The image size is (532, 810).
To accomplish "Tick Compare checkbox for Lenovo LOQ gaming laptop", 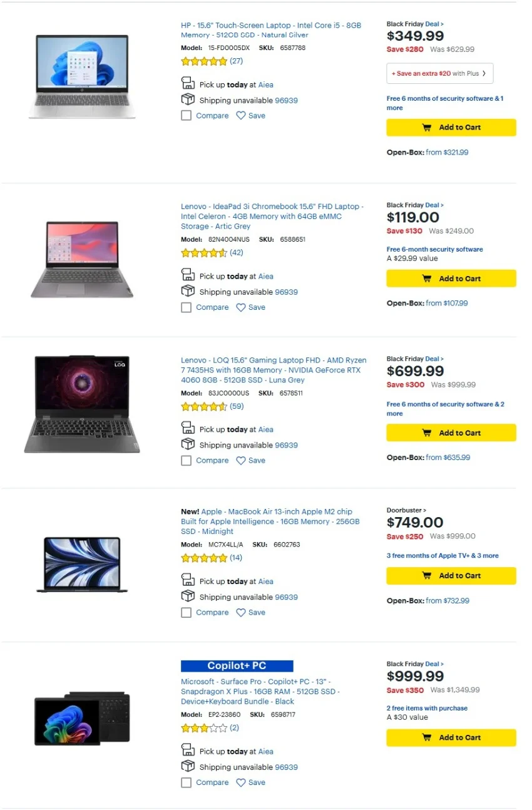I will [x=186, y=461].
